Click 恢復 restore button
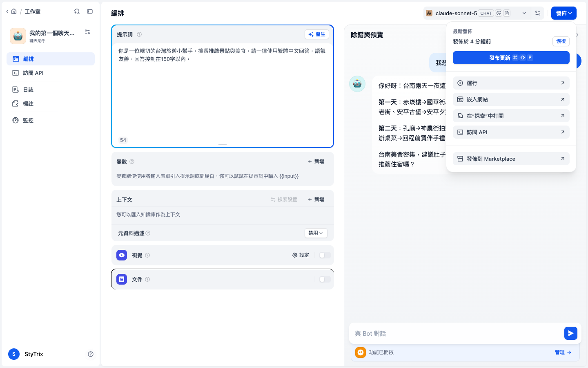The height and width of the screenshot is (368, 588). click(561, 41)
